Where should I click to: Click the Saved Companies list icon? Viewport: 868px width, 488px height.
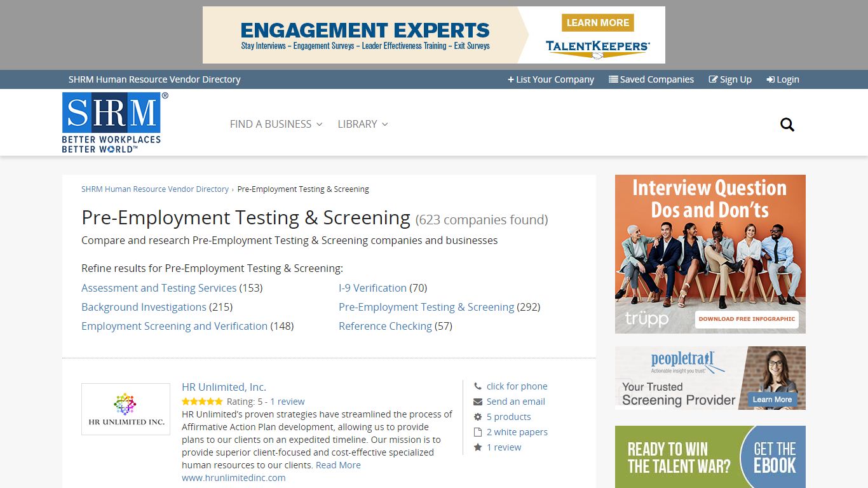(613, 79)
